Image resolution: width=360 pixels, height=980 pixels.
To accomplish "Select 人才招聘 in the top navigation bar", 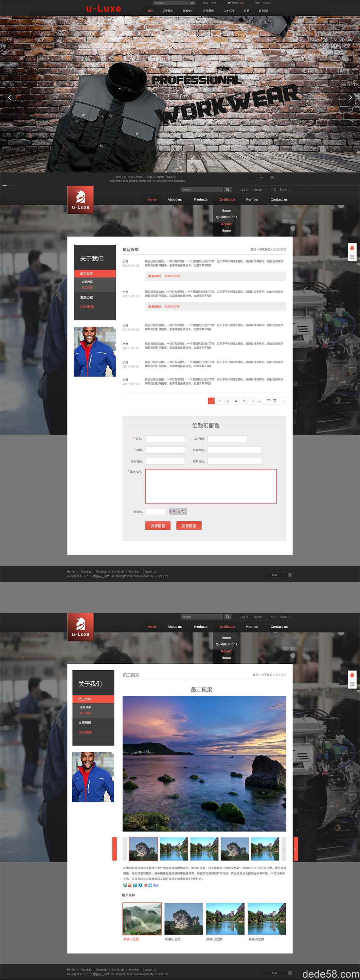I will point(229,11).
